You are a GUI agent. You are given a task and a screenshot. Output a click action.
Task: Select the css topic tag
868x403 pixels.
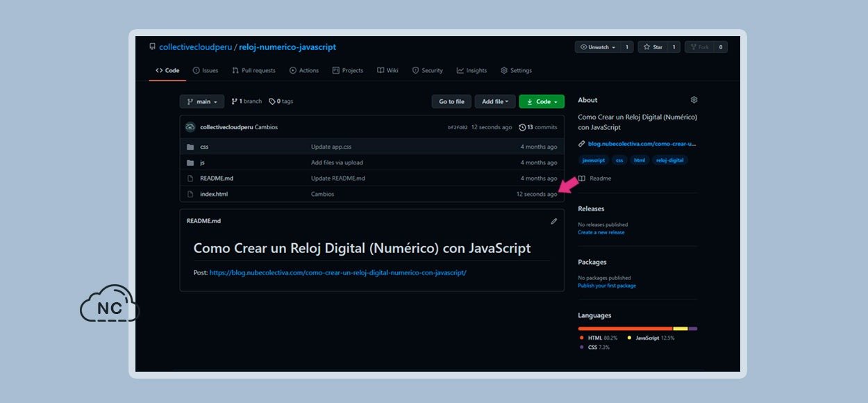pos(619,161)
